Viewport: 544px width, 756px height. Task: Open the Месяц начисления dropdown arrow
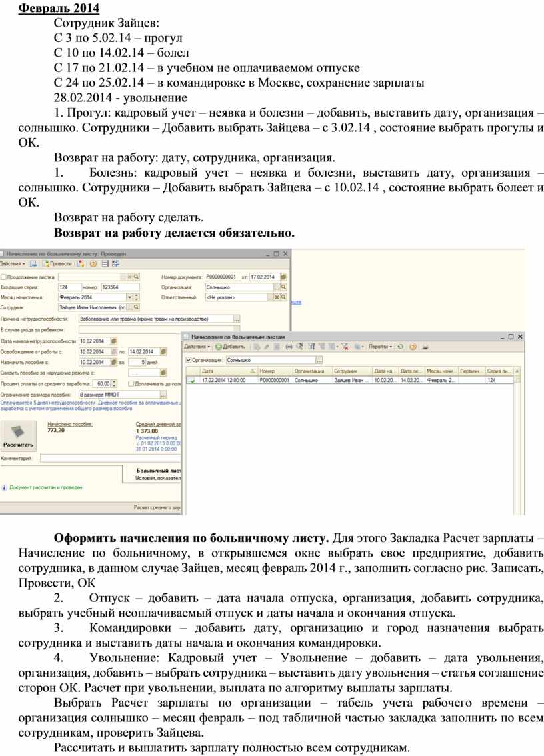129,297
